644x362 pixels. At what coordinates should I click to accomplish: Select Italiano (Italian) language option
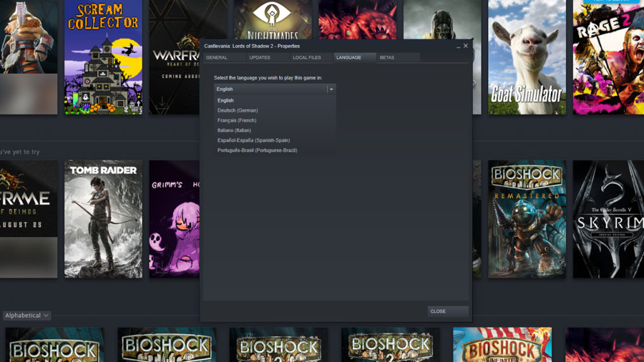[x=234, y=131]
